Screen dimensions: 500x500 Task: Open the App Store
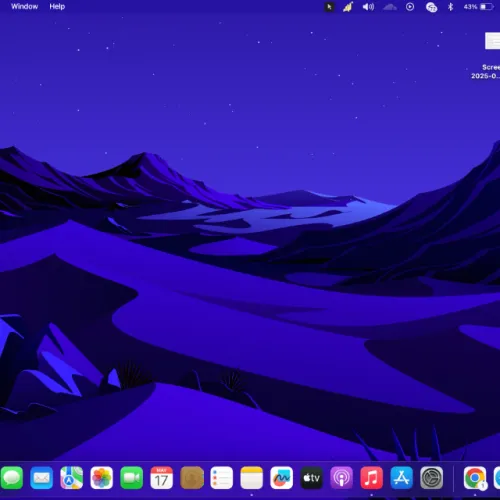click(x=401, y=478)
